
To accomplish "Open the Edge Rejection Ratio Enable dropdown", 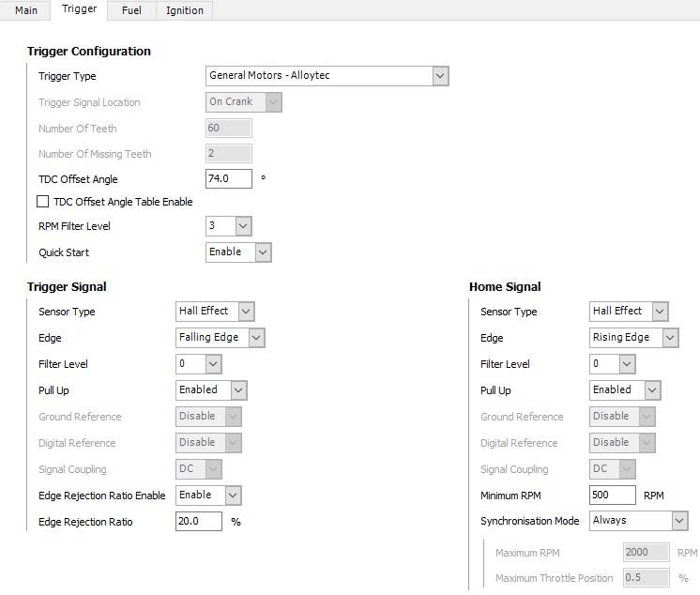I will (208, 496).
